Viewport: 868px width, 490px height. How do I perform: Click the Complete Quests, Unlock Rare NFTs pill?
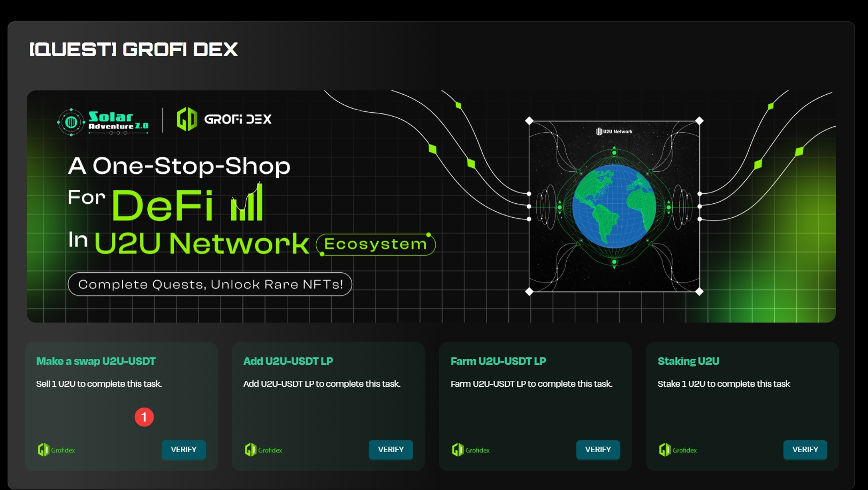tap(210, 284)
